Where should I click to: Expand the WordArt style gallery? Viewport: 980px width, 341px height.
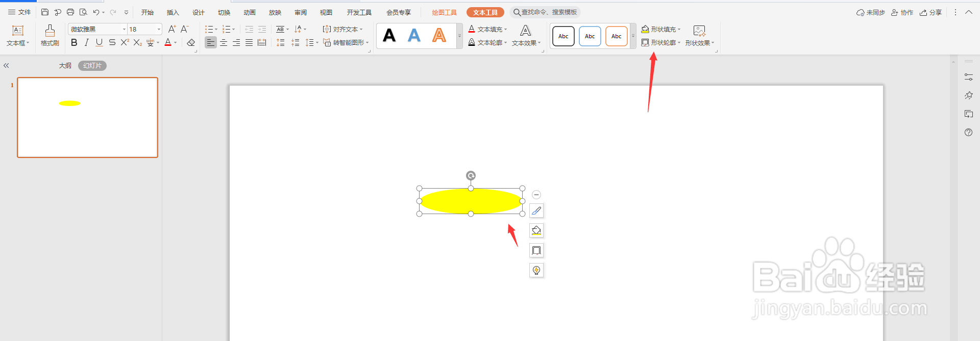(x=459, y=36)
